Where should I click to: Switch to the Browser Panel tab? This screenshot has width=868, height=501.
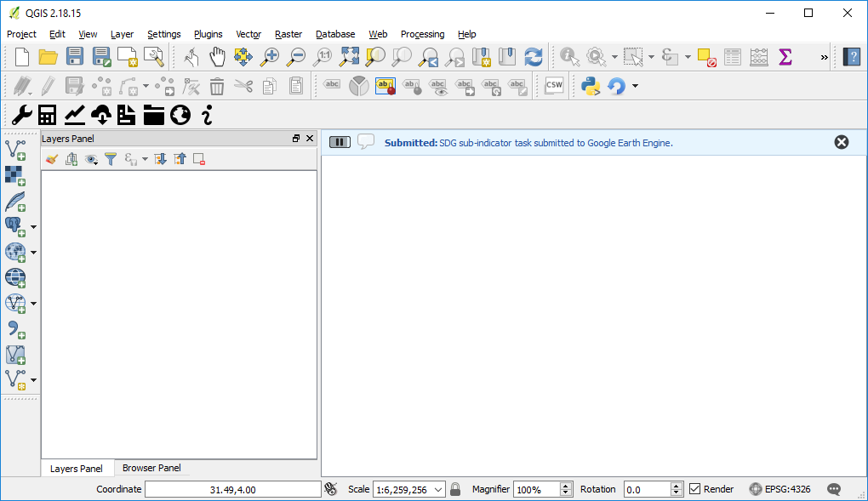[151, 468]
